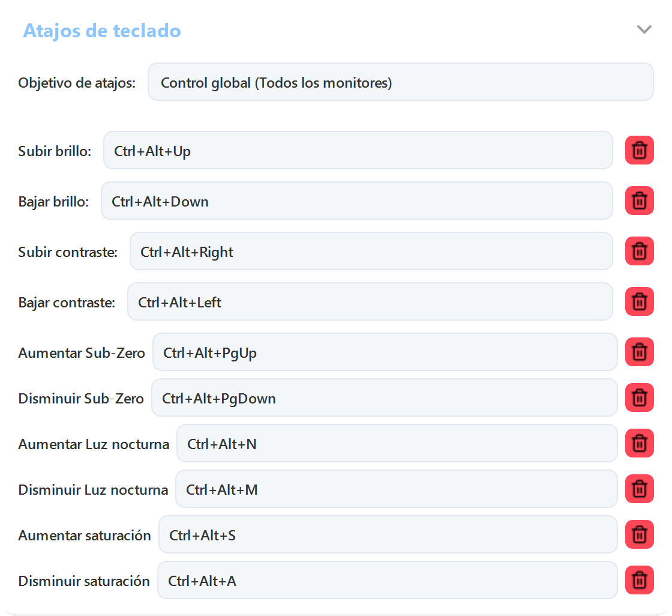Click the Bajar contraste label
This screenshot has width=672, height=616.
tap(67, 302)
